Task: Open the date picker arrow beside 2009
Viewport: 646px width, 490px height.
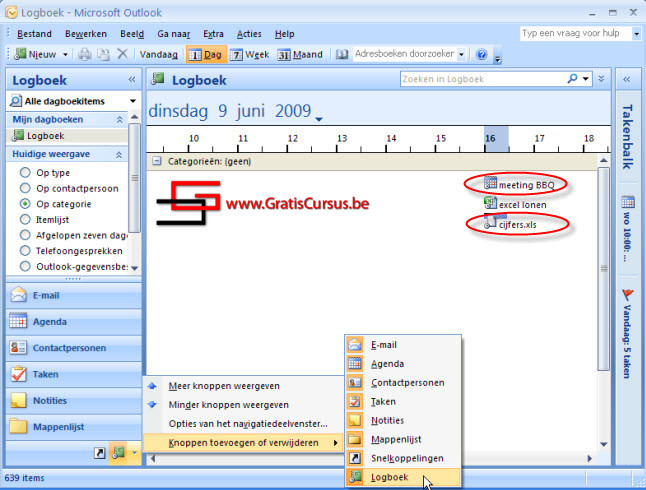Action: (x=318, y=119)
